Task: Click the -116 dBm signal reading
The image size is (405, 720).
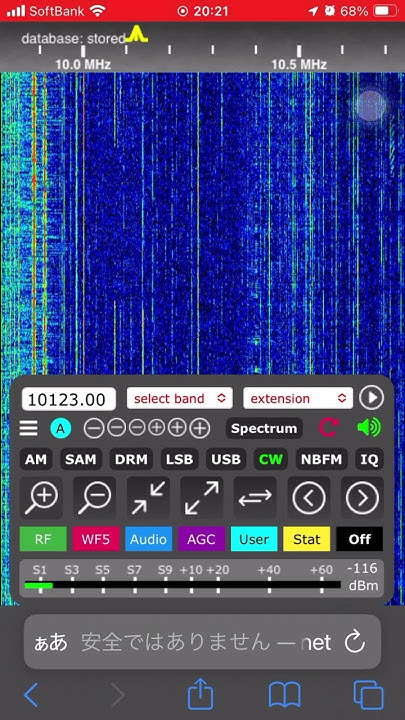Action: click(363, 577)
